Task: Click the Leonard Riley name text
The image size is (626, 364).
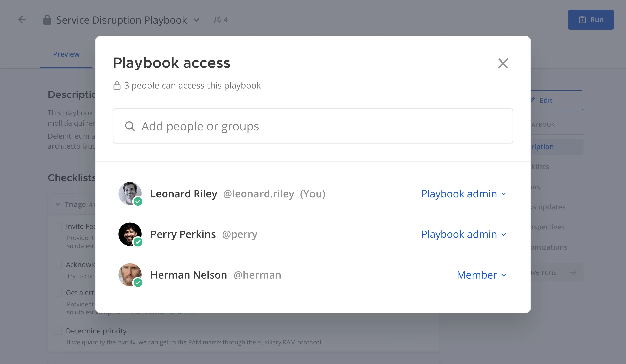Action: tap(184, 194)
